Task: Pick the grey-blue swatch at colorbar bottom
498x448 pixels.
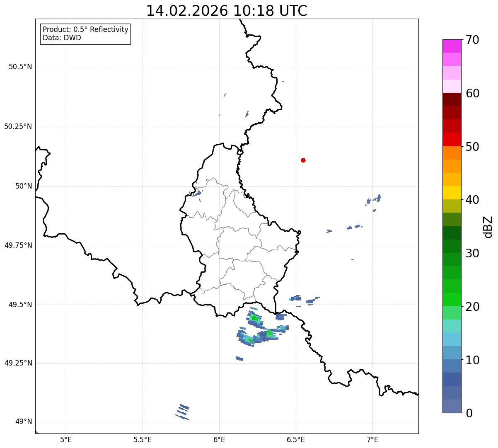Action: (452, 406)
